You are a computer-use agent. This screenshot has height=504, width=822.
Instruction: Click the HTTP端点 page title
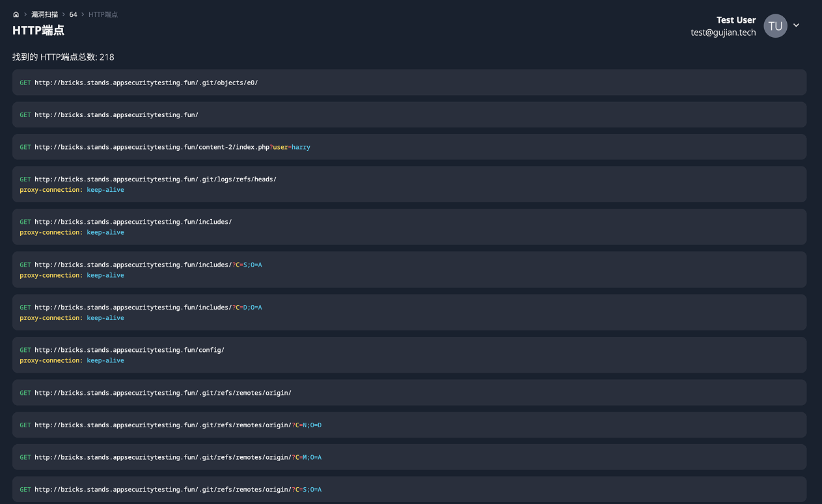[38, 30]
